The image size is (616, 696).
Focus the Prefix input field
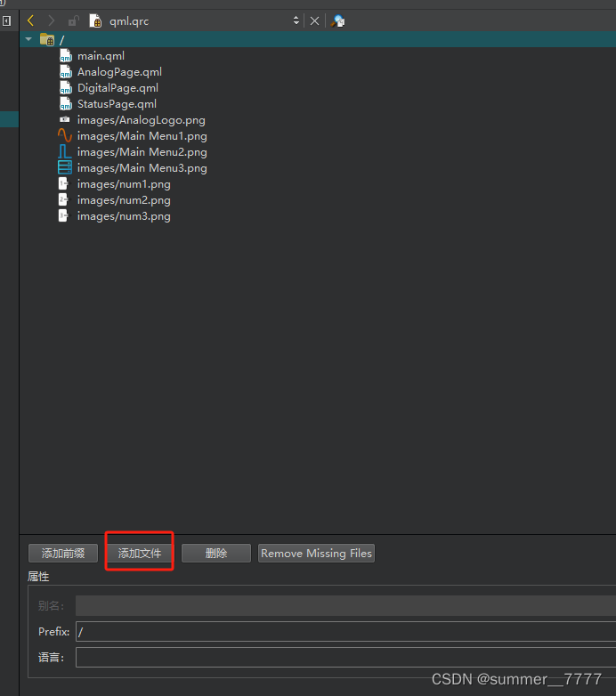345,631
